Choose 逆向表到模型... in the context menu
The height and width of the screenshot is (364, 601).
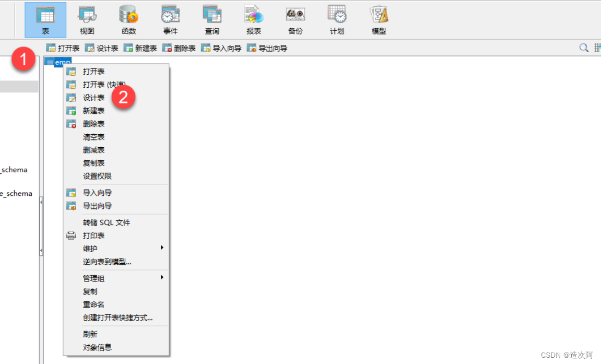click(116, 262)
